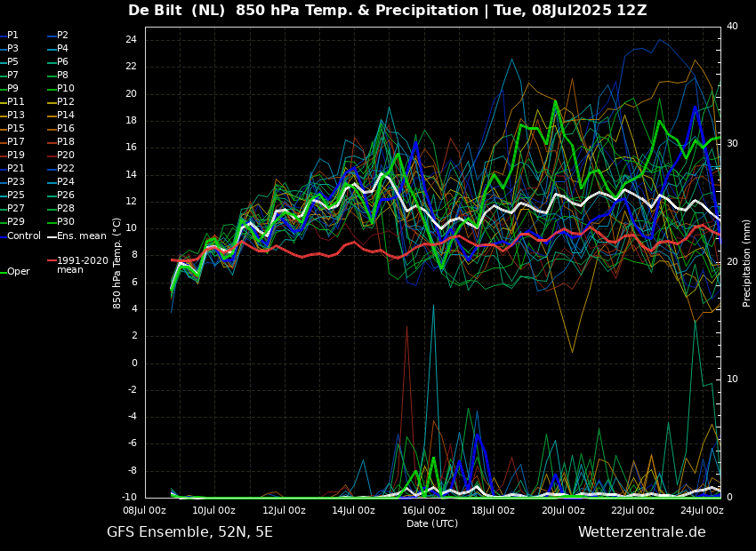Screen dimensions: 756x551
Task: Click the 20Jul 00z date tick
Action: [x=563, y=510]
